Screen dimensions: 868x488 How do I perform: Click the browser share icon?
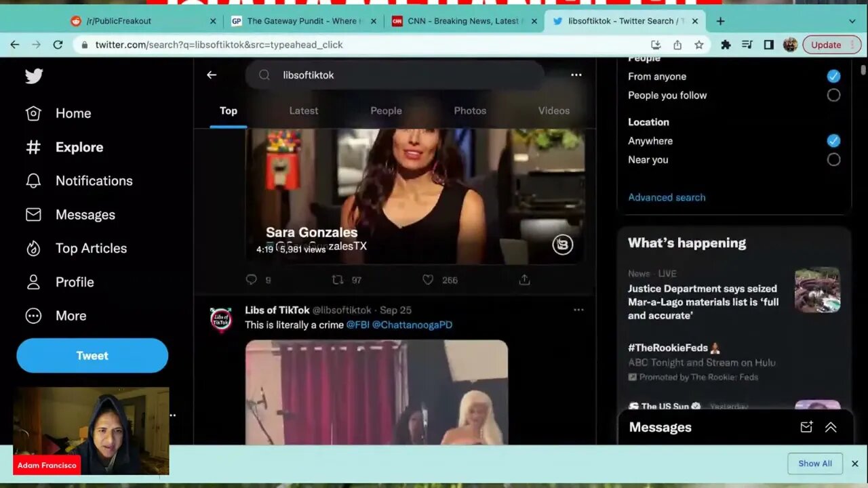tap(677, 45)
